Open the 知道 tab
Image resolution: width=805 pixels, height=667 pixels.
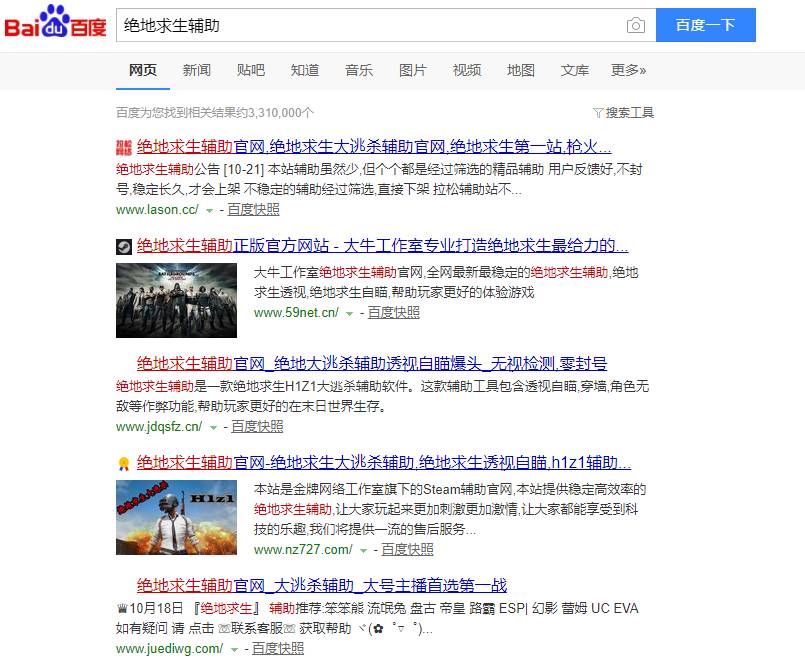304,70
